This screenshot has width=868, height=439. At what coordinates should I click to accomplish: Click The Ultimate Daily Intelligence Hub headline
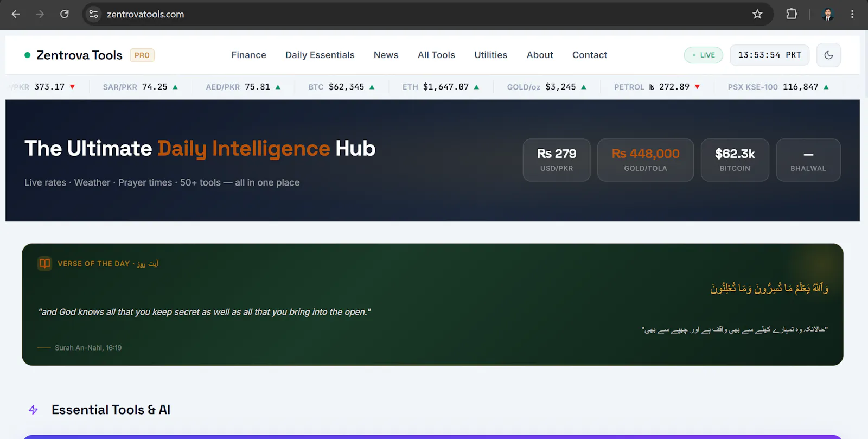[200, 149]
